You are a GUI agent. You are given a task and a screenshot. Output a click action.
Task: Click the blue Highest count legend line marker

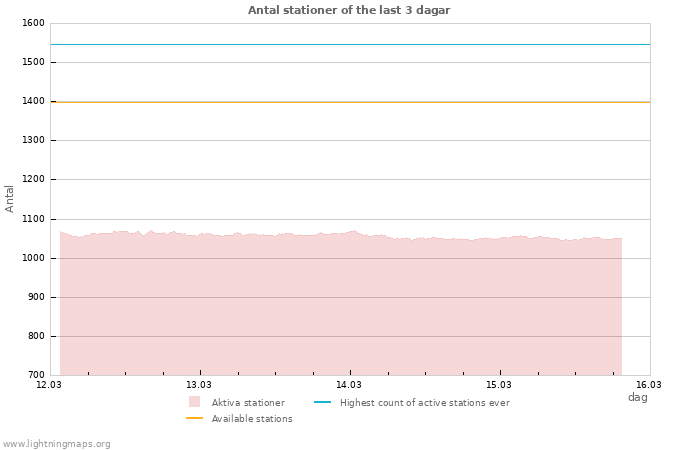[x=322, y=402]
